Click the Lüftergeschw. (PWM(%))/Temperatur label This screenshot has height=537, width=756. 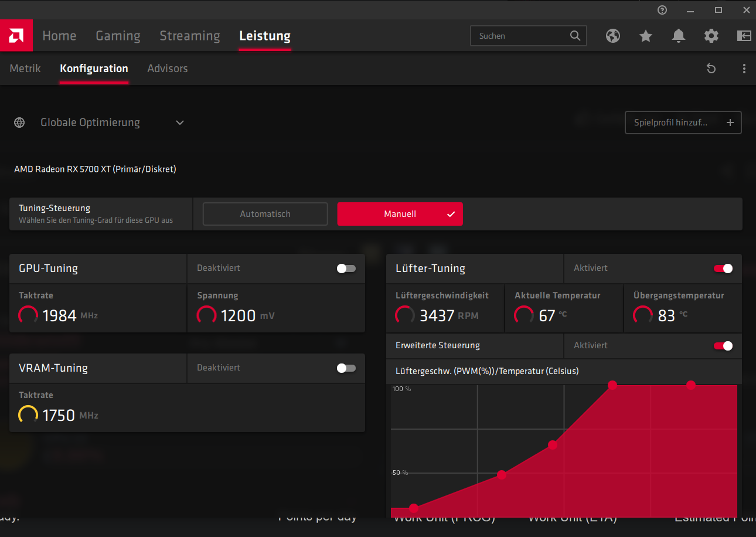tap(487, 371)
